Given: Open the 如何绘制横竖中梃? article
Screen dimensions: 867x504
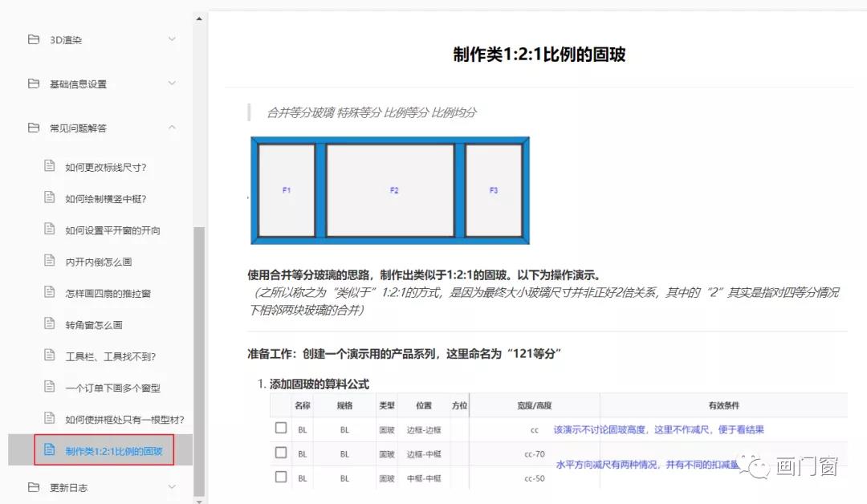Looking at the screenshot, I should 106,198.
